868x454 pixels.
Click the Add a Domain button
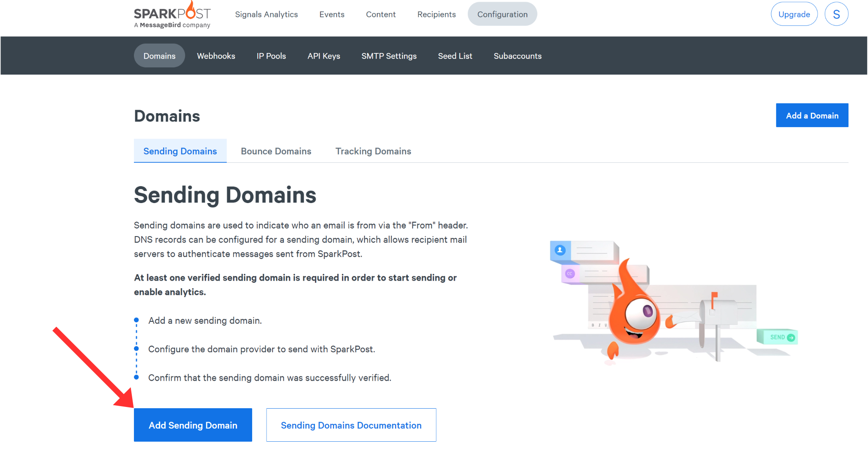(812, 115)
